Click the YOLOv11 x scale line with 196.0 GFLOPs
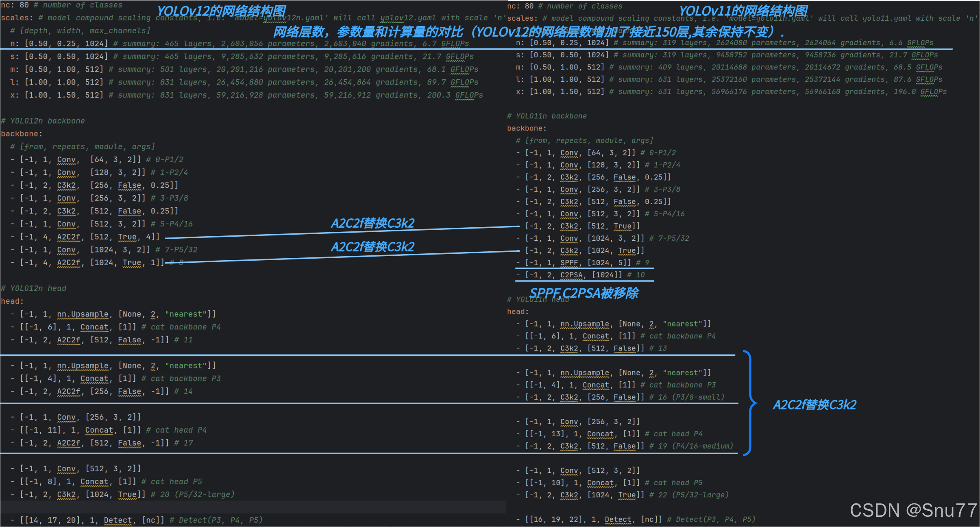 pyautogui.click(x=731, y=91)
